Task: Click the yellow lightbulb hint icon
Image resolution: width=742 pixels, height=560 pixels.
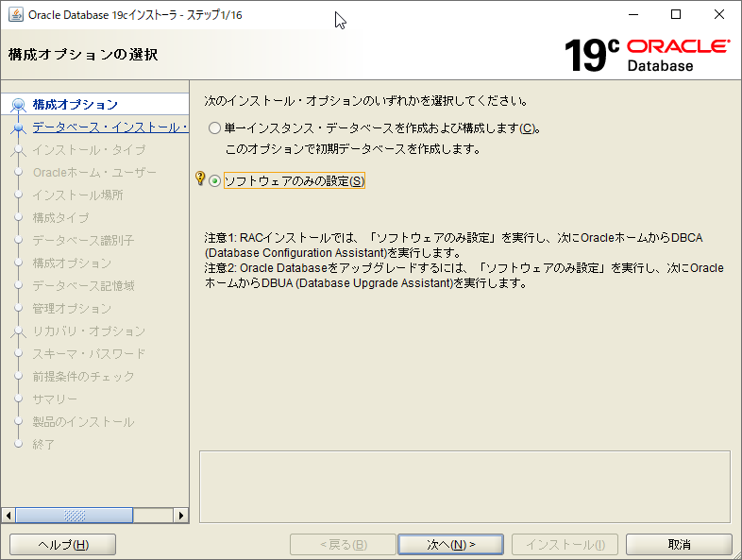Action: tap(200, 178)
